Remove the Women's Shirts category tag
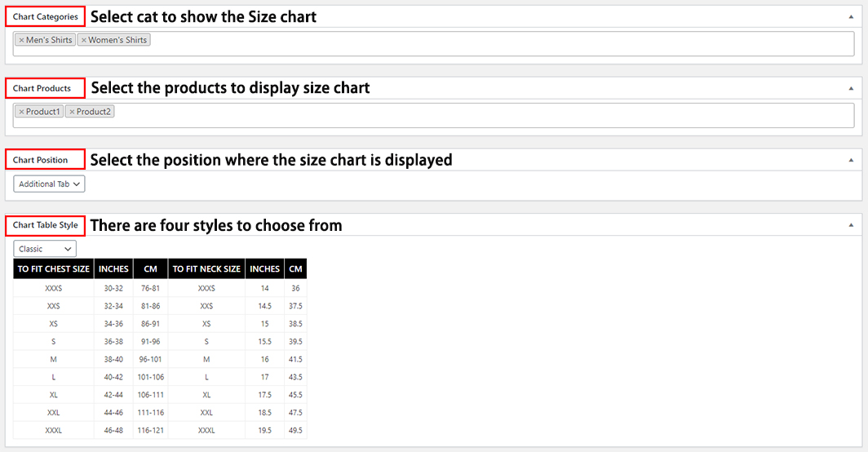This screenshot has width=868, height=452. coord(83,40)
